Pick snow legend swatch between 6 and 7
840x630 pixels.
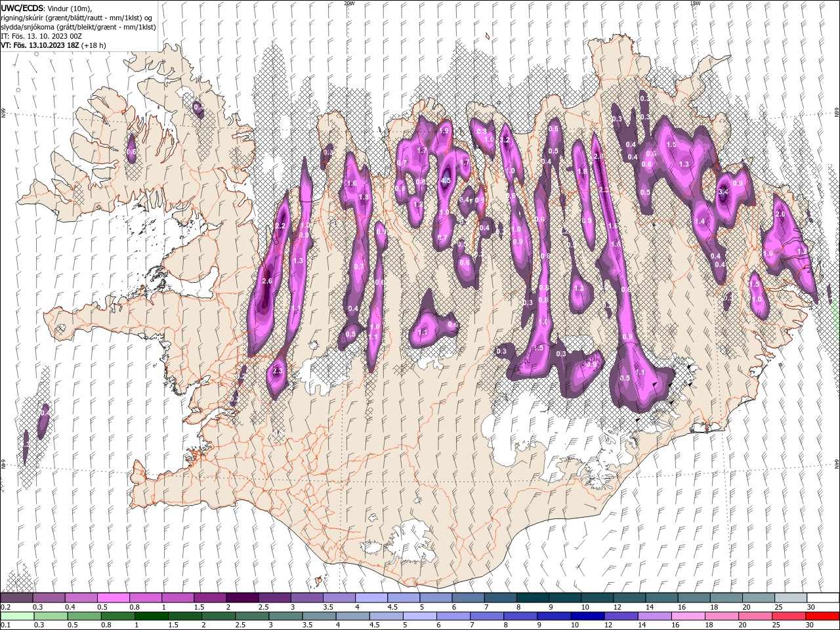coord(468,598)
